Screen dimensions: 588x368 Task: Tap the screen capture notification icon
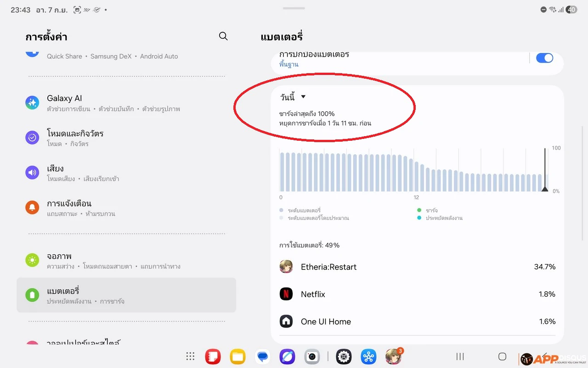click(77, 10)
